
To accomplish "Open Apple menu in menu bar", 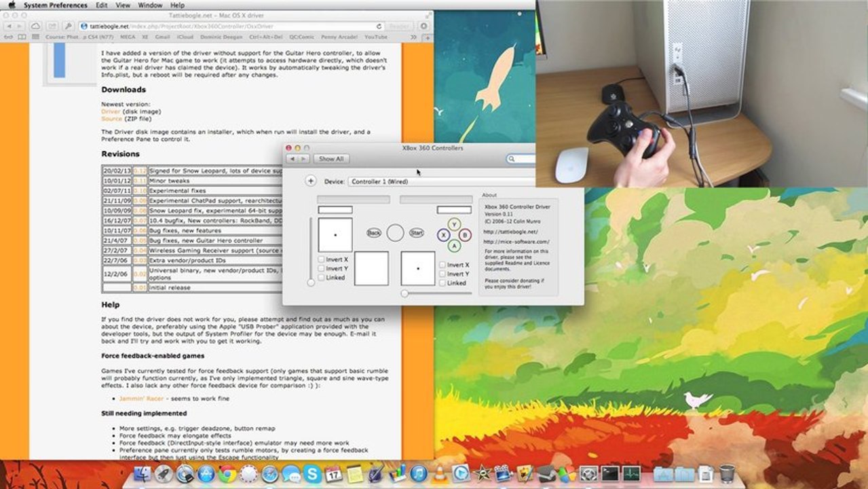I will pyautogui.click(x=12, y=5).
